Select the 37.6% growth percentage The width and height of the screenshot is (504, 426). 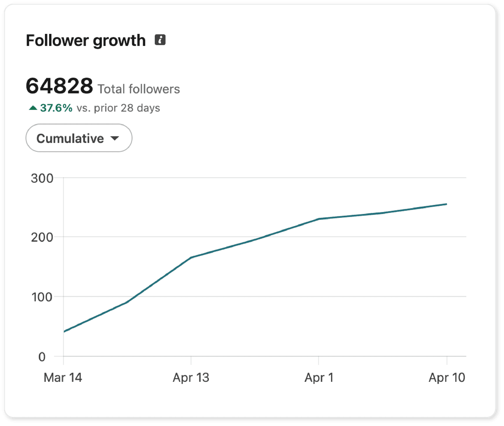coord(56,108)
